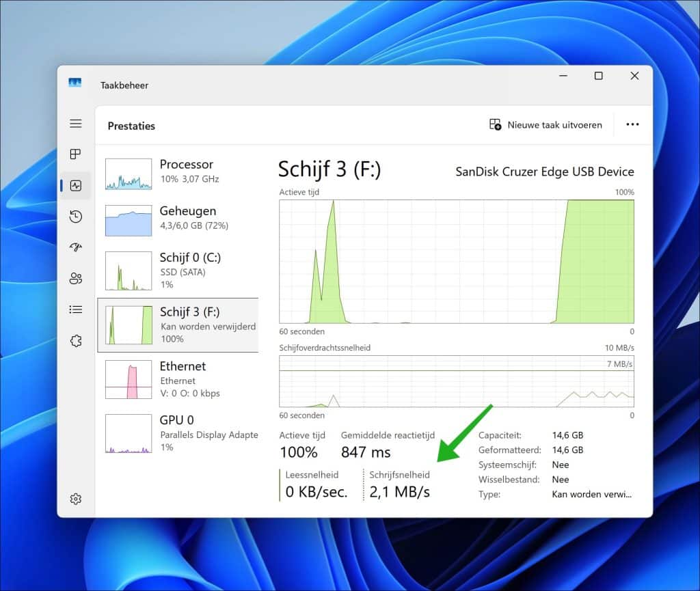Select the Performance page icon
This screenshot has height=591, width=700.
76,185
